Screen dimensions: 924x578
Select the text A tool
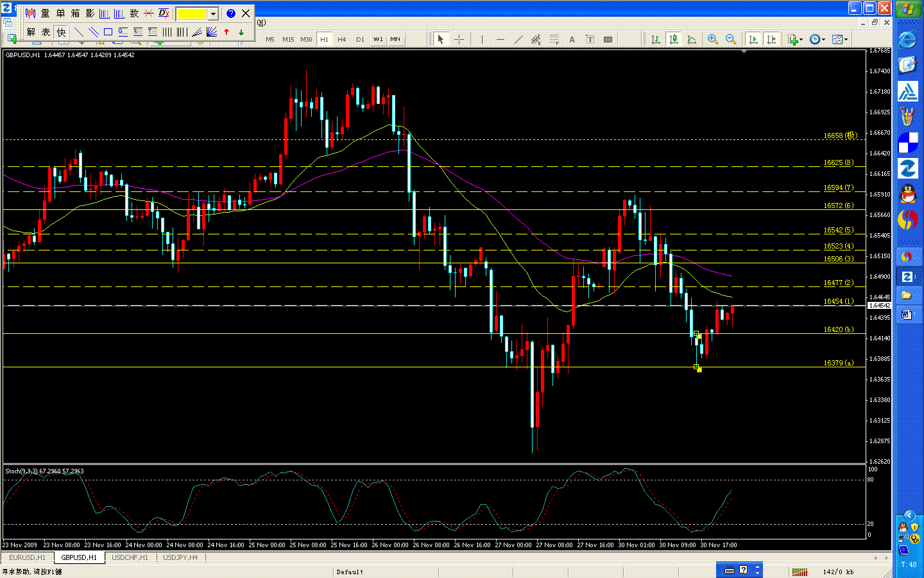click(572, 39)
